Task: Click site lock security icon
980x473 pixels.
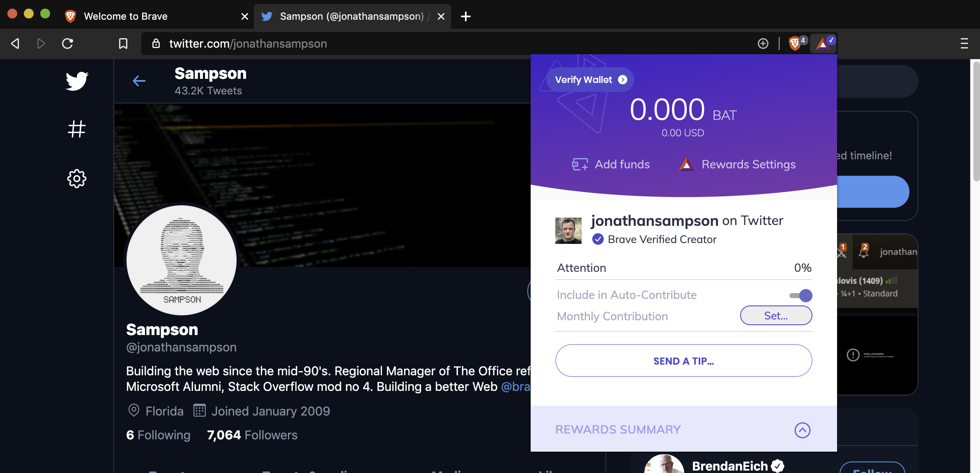Action: tap(156, 44)
